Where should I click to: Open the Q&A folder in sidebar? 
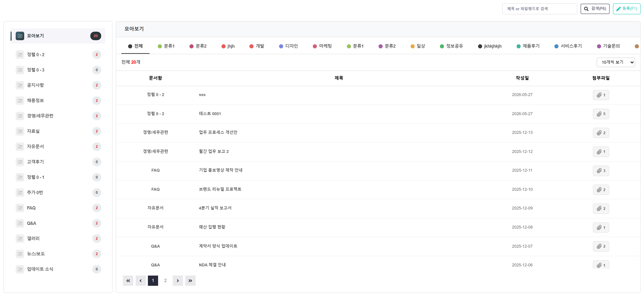[58, 223]
